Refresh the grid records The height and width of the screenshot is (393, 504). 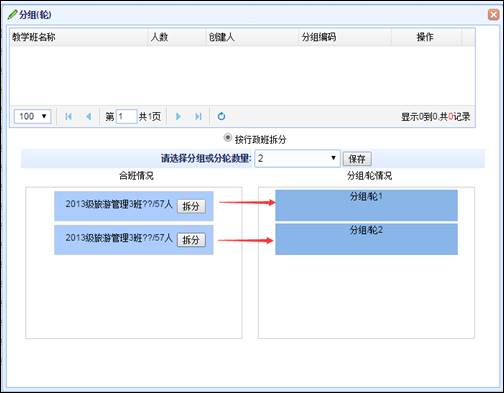221,116
